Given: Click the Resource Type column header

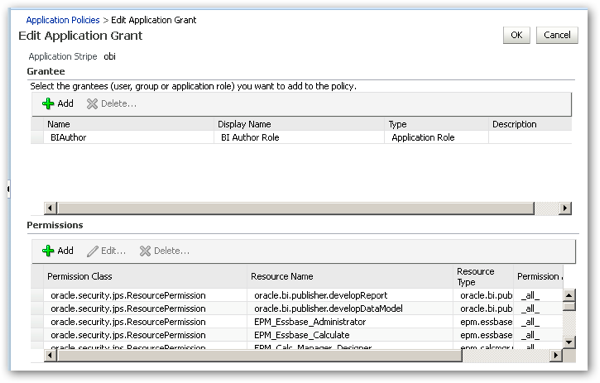Looking at the screenshot, I should 483,277.
